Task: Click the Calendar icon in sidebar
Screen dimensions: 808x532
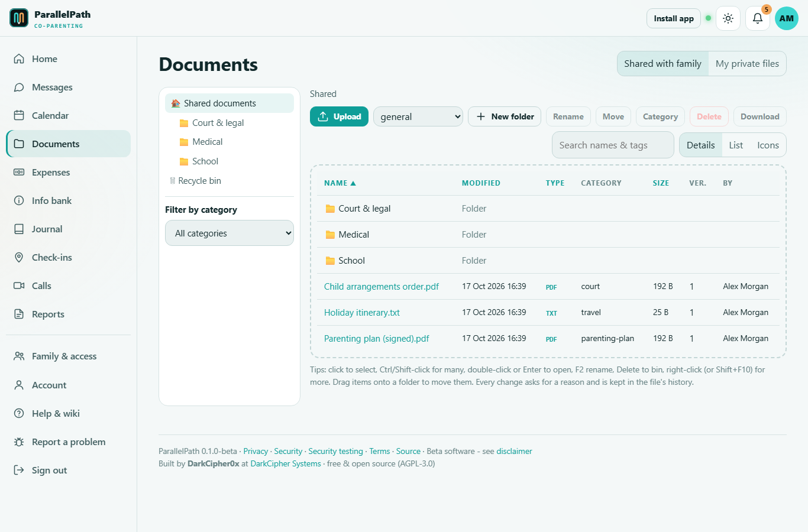Action: (x=19, y=115)
